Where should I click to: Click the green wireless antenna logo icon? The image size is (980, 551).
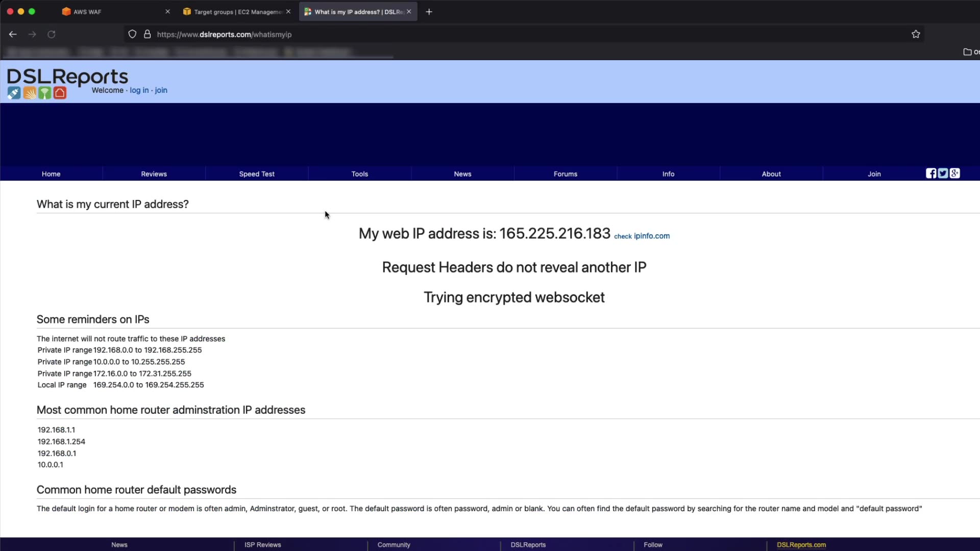45,93
